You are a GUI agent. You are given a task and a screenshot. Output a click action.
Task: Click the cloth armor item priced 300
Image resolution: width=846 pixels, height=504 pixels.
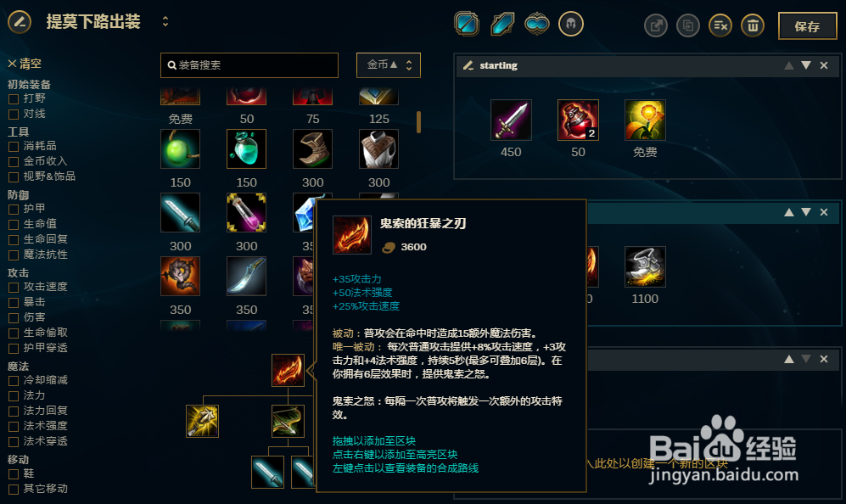pyautogui.click(x=378, y=149)
